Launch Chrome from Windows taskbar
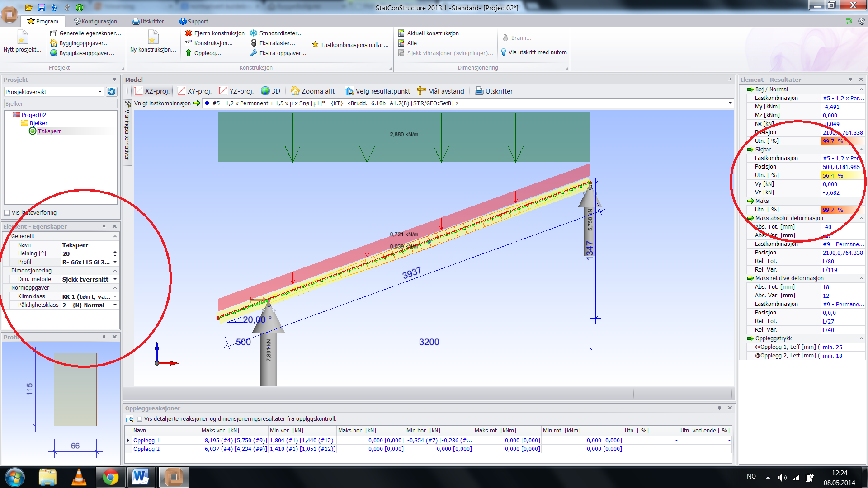Screen dimensions: 868x488 click(x=110, y=477)
